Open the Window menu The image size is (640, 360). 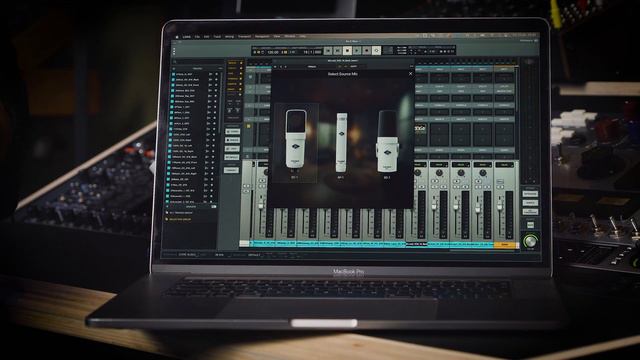(x=290, y=36)
